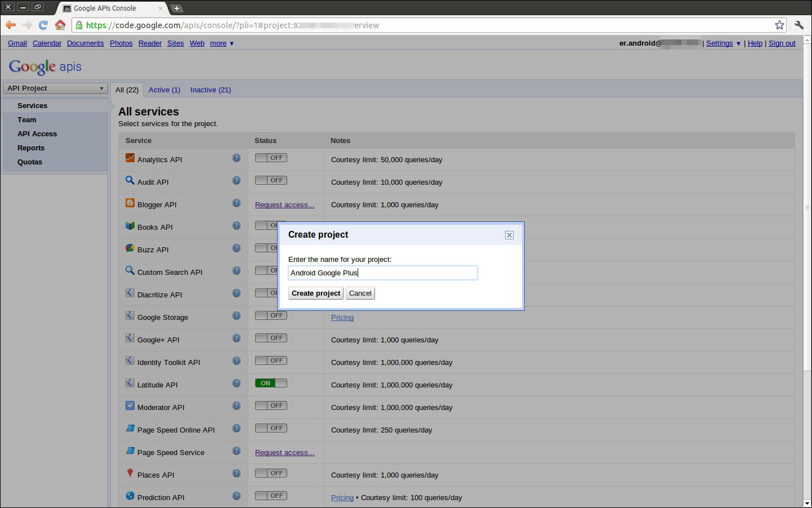The height and width of the screenshot is (508, 812).
Task: Click the Analytics API service icon
Action: tap(130, 158)
